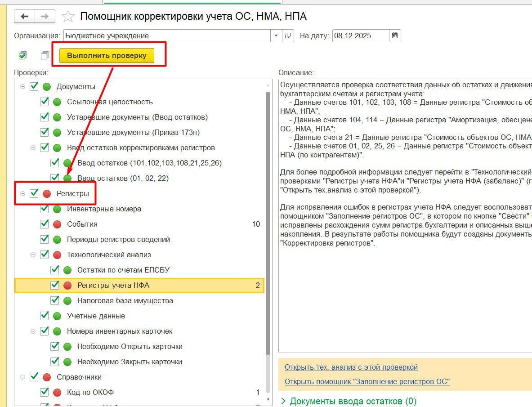Toggle the Технологический анализ checkbox
The width and height of the screenshot is (532, 407).
(45, 255)
